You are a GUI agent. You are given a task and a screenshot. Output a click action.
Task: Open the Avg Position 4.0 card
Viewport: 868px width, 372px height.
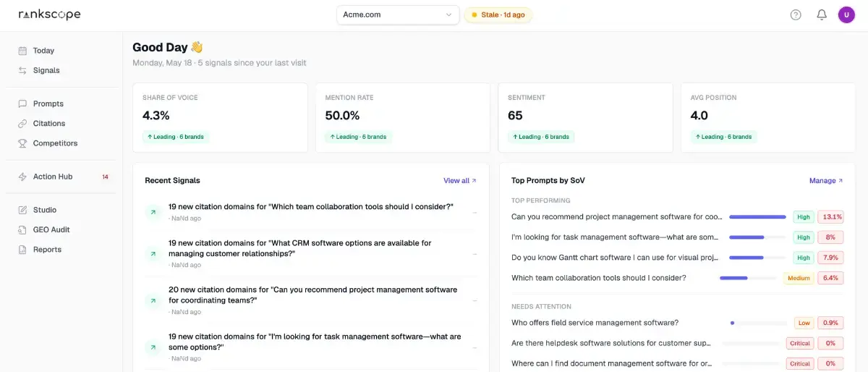pos(768,117)
